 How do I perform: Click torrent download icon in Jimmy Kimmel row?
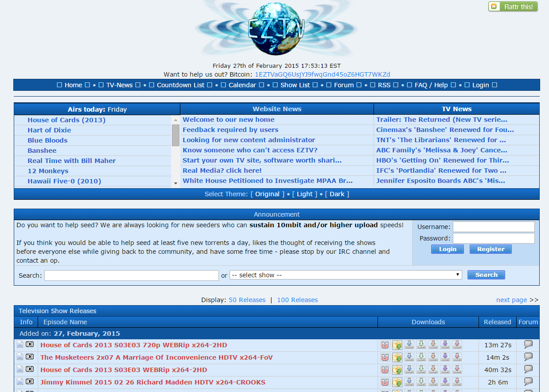(x=397, y=382)
